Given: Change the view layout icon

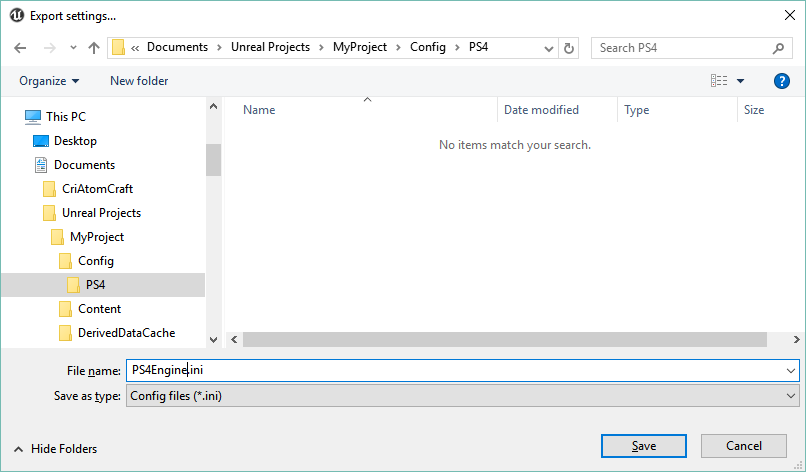Looking at the screenshot, I should tap(719, 81).
